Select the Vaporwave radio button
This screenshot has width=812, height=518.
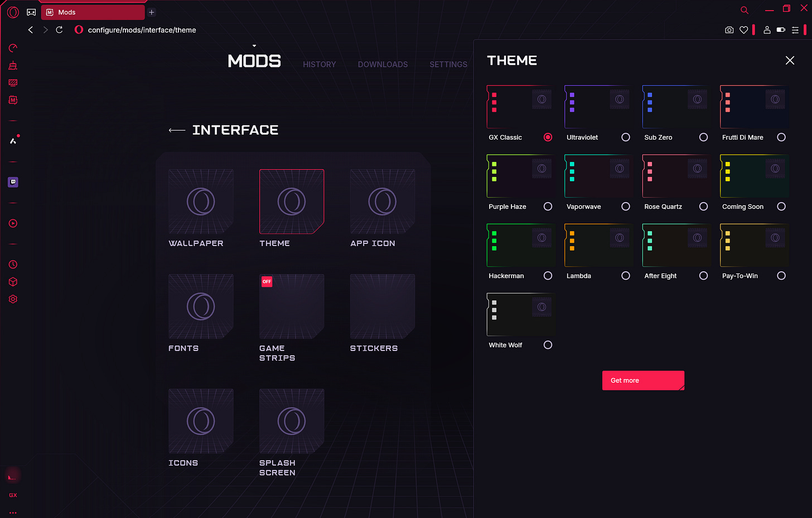(x=626, y=207)
